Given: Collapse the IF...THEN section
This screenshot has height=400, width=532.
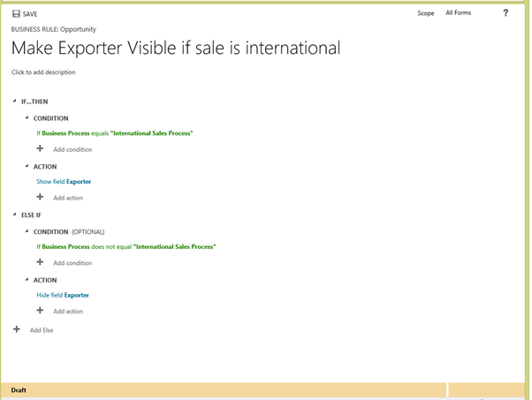Looking at the screenshot, I should coord(14,102).
